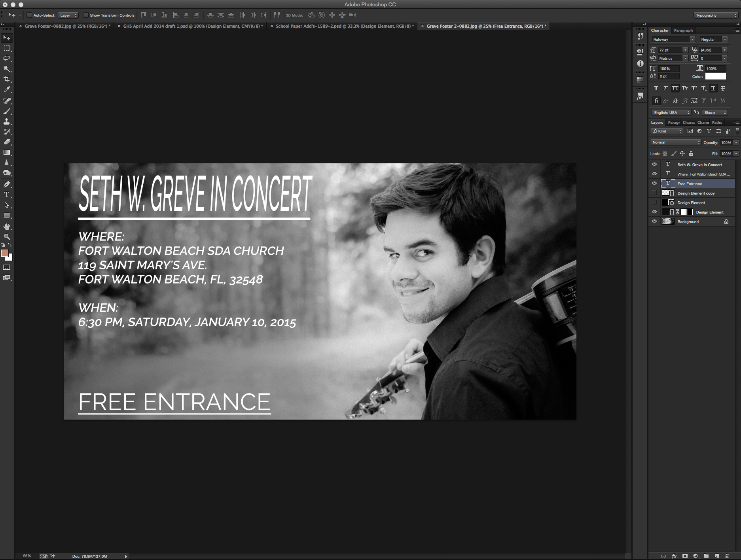
Task: Enable the Auto-Select checkbox
Action: [x=29, y=15]
